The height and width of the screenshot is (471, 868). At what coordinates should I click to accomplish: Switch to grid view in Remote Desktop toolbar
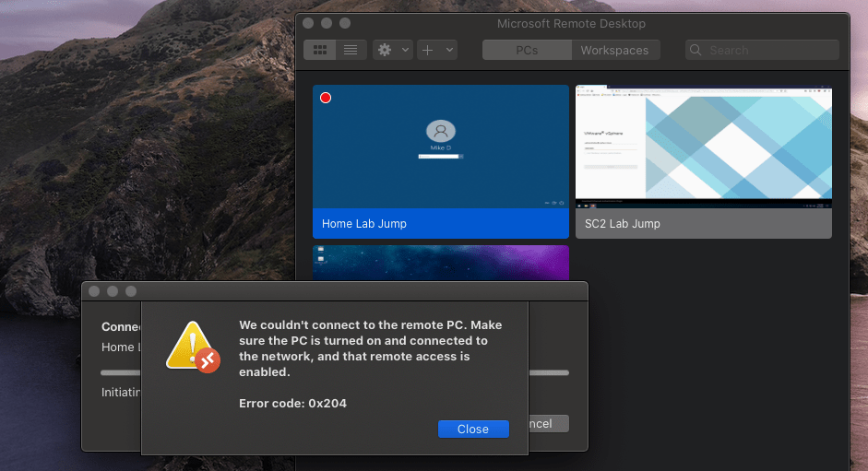coord(320,50)
